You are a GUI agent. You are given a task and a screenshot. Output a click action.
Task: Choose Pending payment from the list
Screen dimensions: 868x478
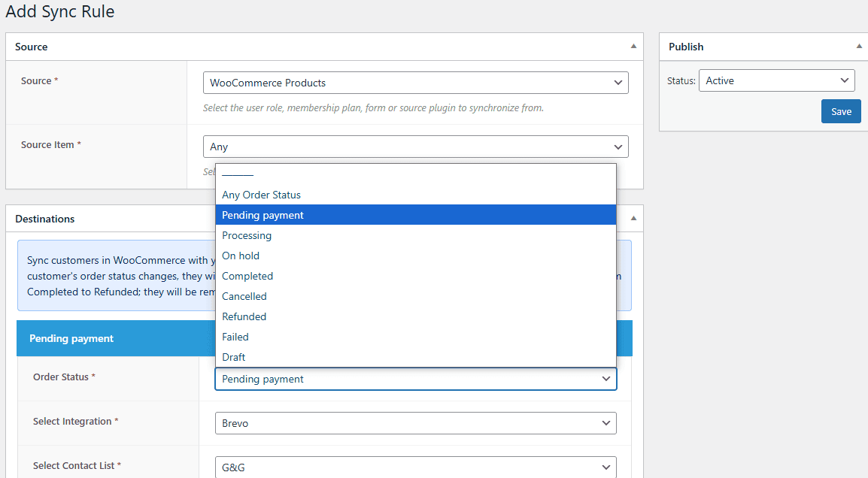[415, 215]
